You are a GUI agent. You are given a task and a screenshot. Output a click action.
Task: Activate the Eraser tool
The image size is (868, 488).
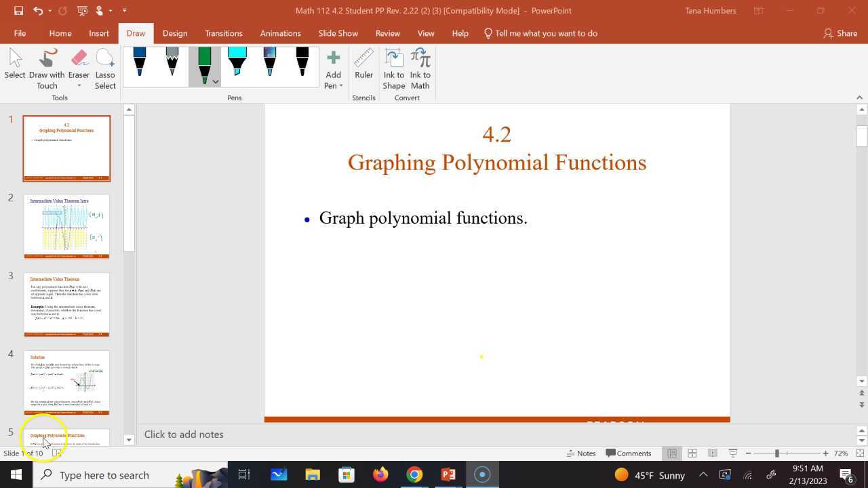tap(79, 61)
